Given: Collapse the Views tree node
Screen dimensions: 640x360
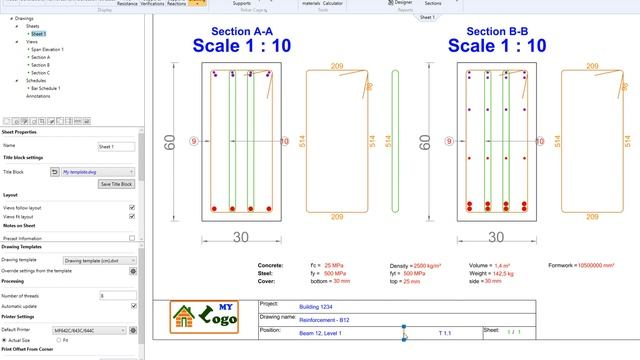Looking at the screenshot, I should 17,42.
